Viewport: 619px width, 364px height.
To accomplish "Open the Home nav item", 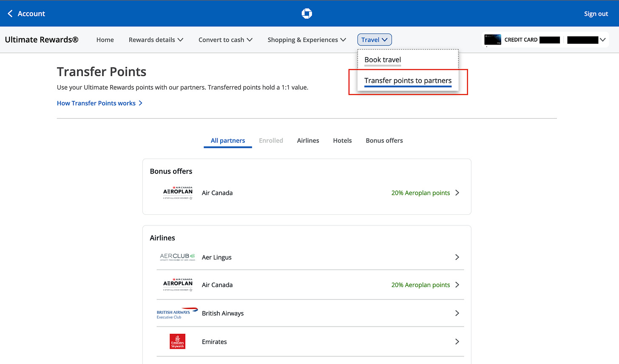I will coord(105,40).
